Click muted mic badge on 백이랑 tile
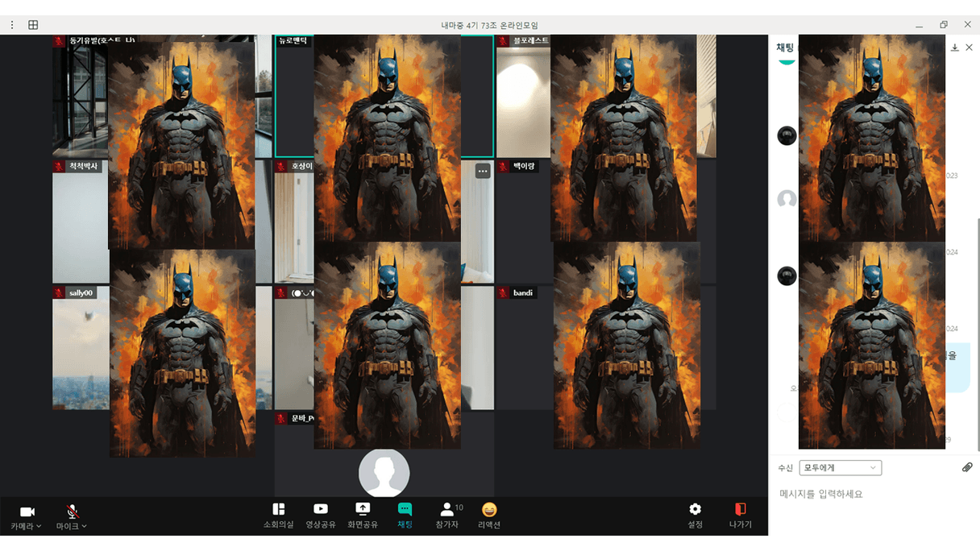 pos(503,167)
